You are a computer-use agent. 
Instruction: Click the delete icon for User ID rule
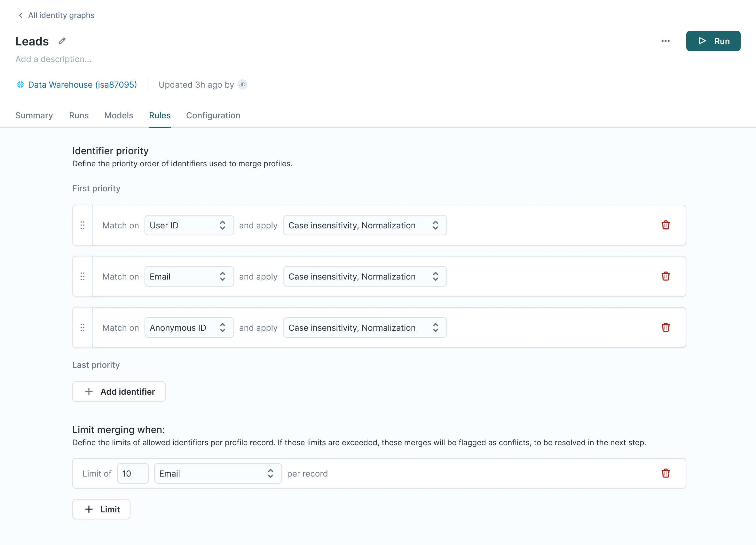click(x=666, y=225)
